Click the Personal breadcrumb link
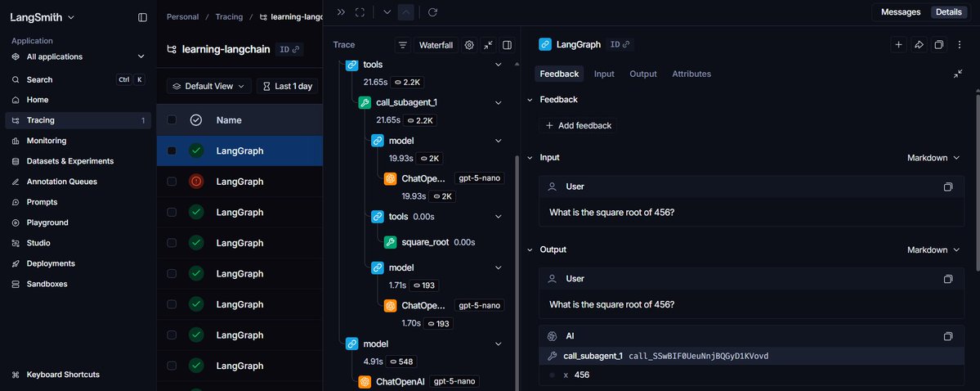This screenshot has width=980, height=391. tap(182, 17)
